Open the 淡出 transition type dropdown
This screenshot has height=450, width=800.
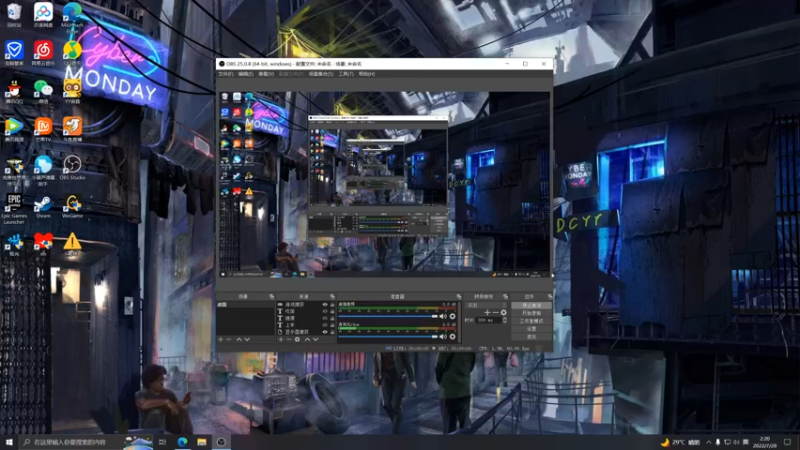[x=487, y=305]
